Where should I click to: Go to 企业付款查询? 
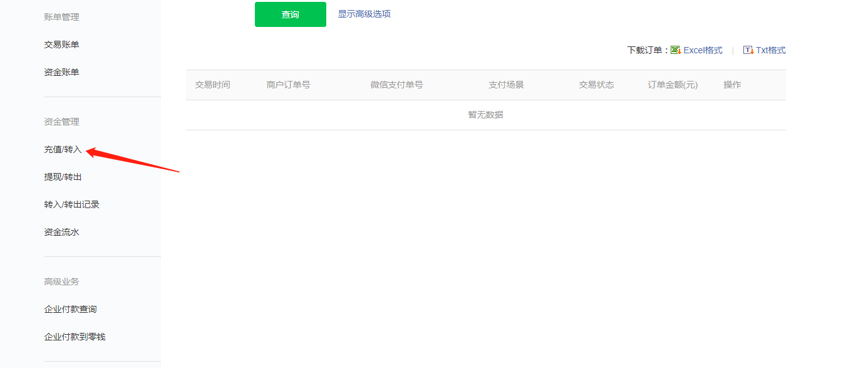(x=71, y=309)
